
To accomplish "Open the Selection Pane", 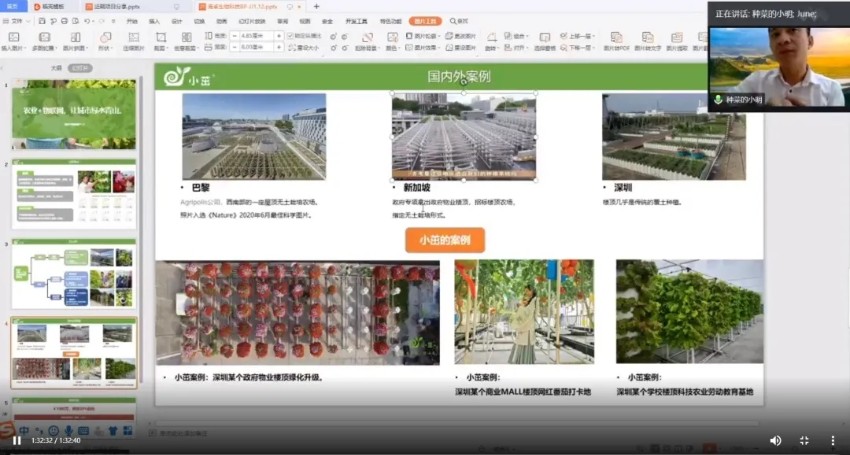I will [545, 37].
